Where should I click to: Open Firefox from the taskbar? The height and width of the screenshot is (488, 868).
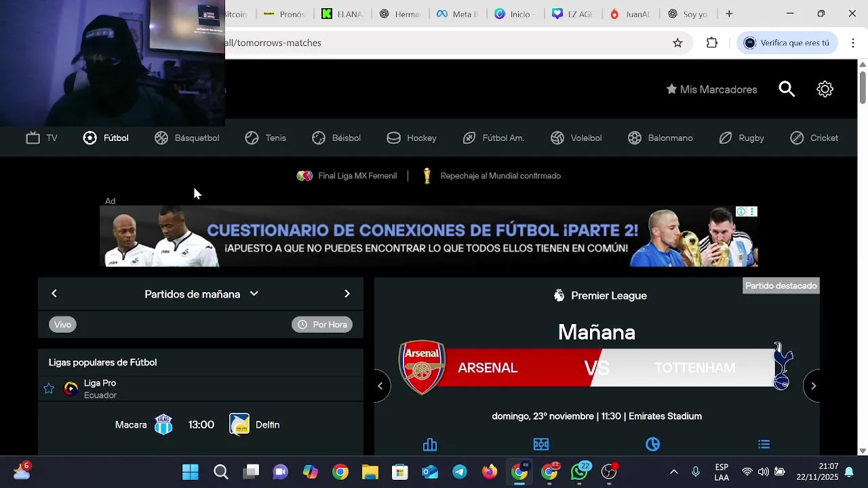click(x=490, y=472)
